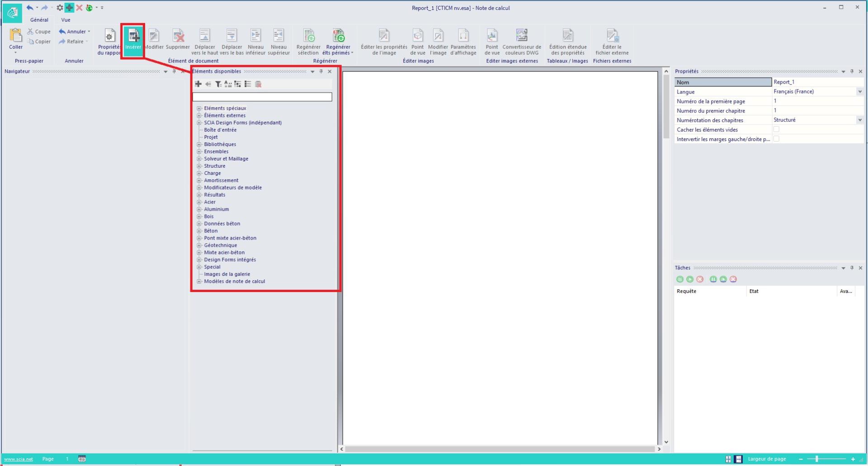Viewport: 868px width, 466px height.
Task: Expand the Résultats tree node
Action: tap(199, 195)
